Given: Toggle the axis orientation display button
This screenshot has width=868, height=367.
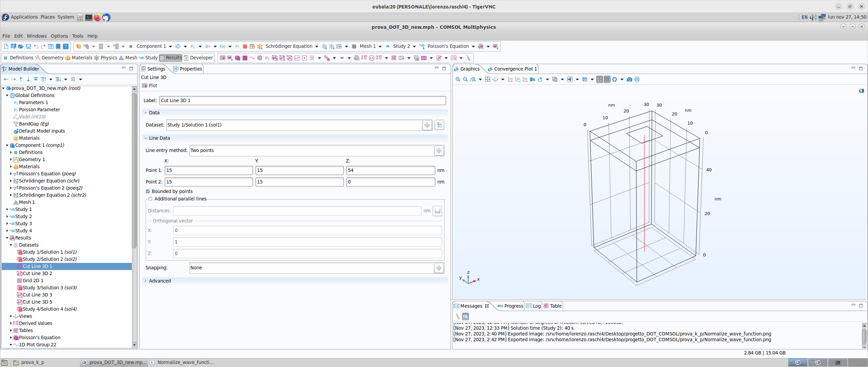Looking at the screenshot, I should click(600, 79).
